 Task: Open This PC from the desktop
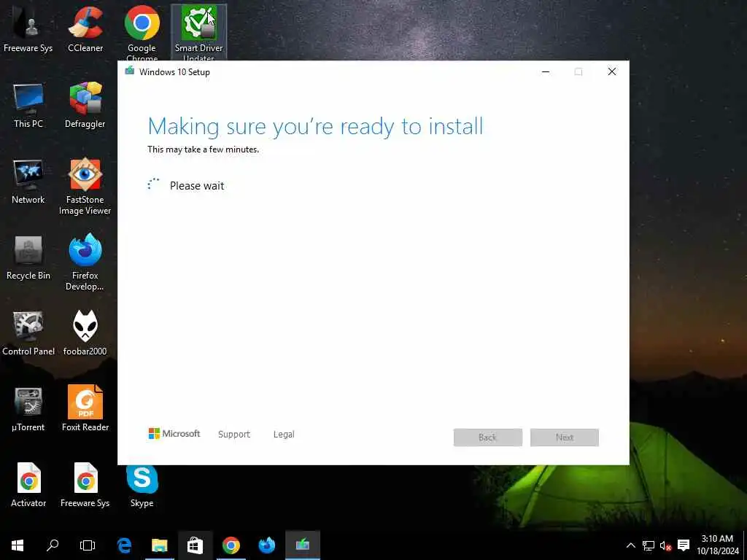[x=28, y=106]
